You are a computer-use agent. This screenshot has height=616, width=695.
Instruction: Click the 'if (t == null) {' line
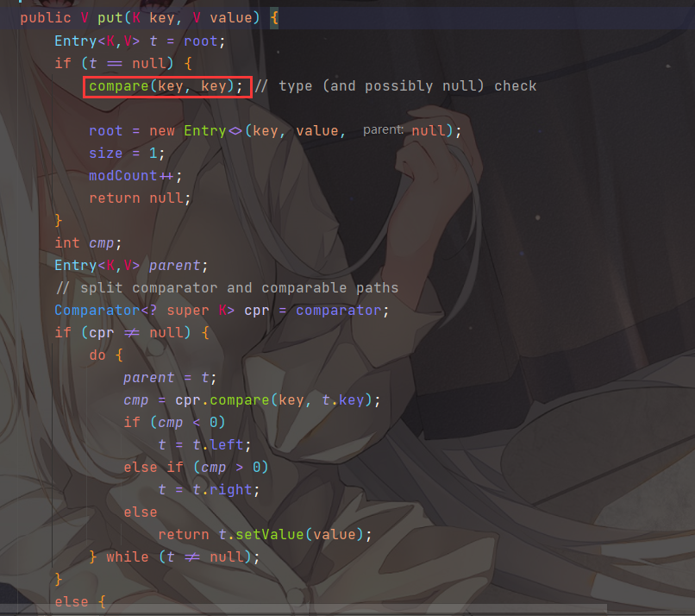pos(123,64)
